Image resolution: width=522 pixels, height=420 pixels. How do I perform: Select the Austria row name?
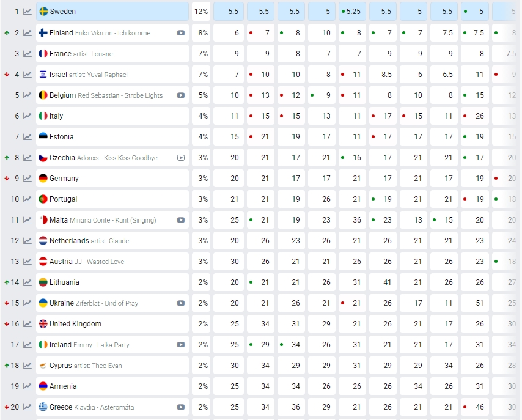coord(61,262)
